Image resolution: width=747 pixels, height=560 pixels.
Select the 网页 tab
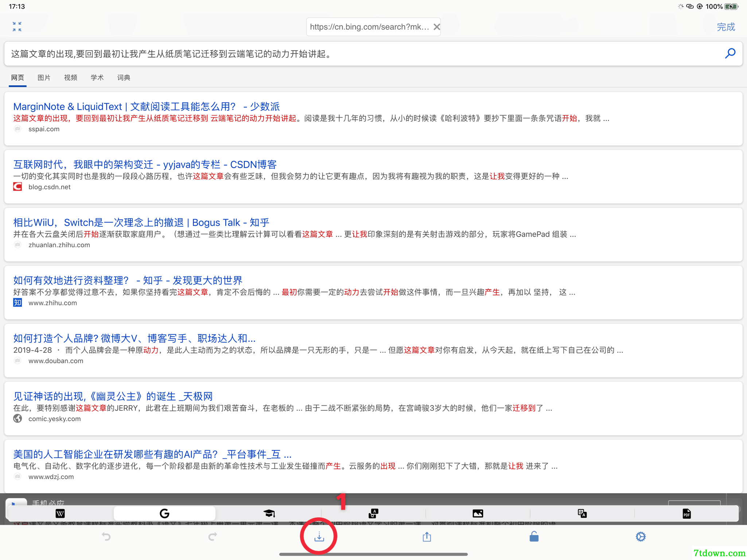17,77
